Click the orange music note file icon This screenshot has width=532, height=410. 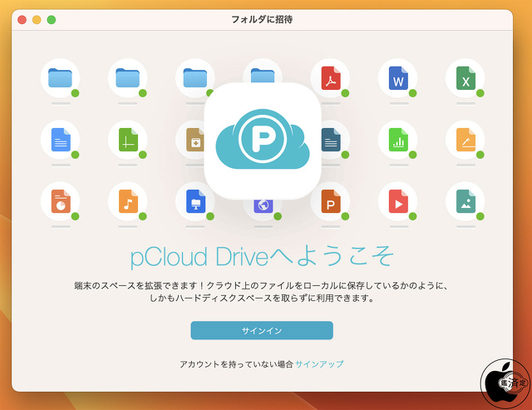(127, 201)
